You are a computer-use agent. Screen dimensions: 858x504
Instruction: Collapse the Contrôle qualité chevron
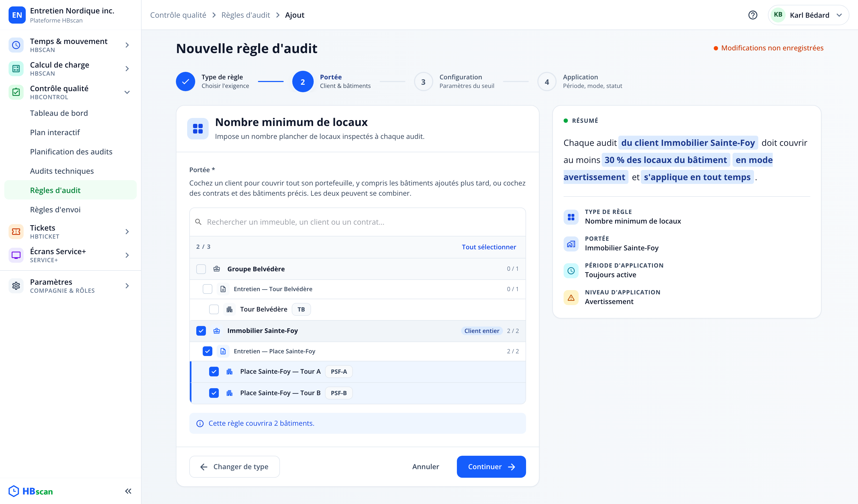(x=127, y=92)
